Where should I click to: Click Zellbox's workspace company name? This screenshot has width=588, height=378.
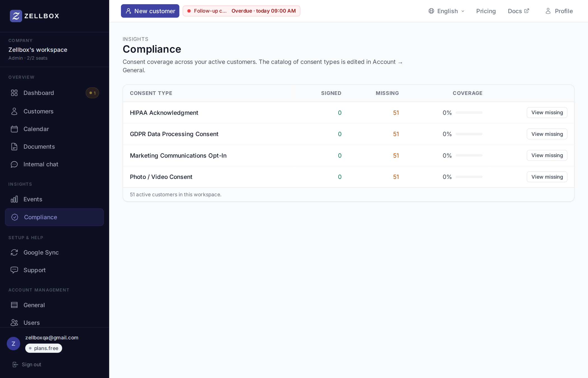point(38,50)
